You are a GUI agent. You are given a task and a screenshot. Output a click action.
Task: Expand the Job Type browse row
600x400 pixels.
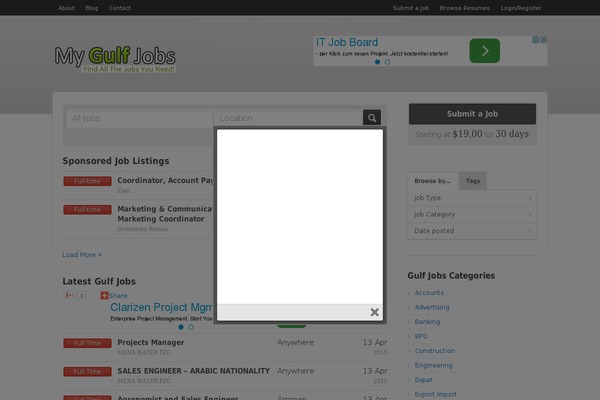click(x=473, y=198)
